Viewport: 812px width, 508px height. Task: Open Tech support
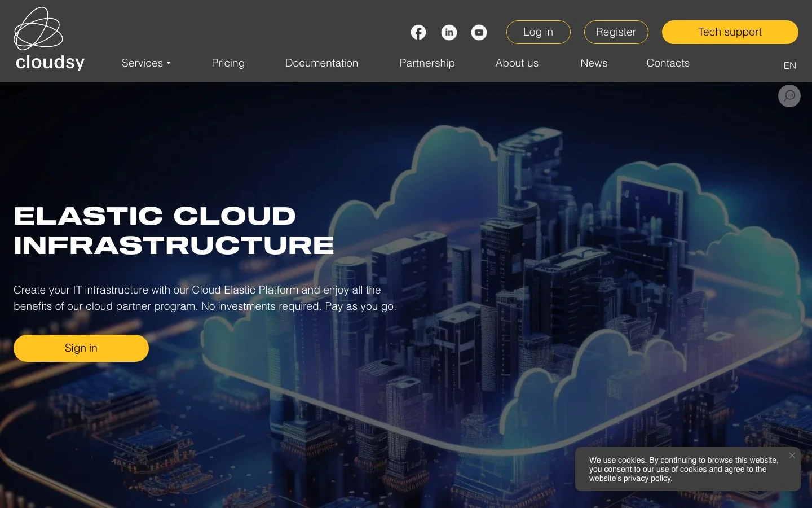730,32
